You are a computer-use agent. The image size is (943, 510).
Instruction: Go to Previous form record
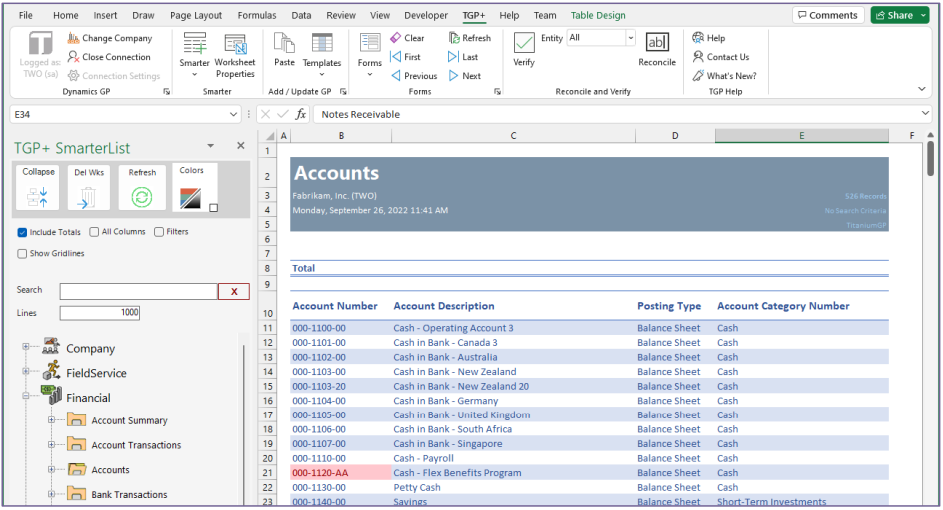tap(414, 76)
